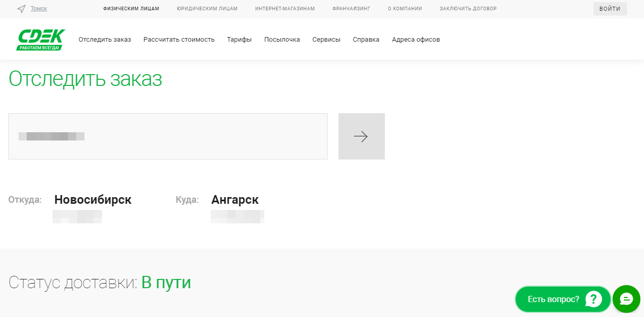Click the Войти login button
Screen dimensions: 644x317
(x=609, y=9)
